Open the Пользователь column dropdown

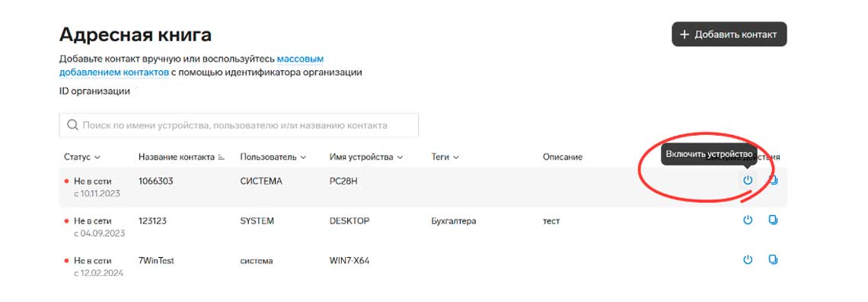[303, 157]
